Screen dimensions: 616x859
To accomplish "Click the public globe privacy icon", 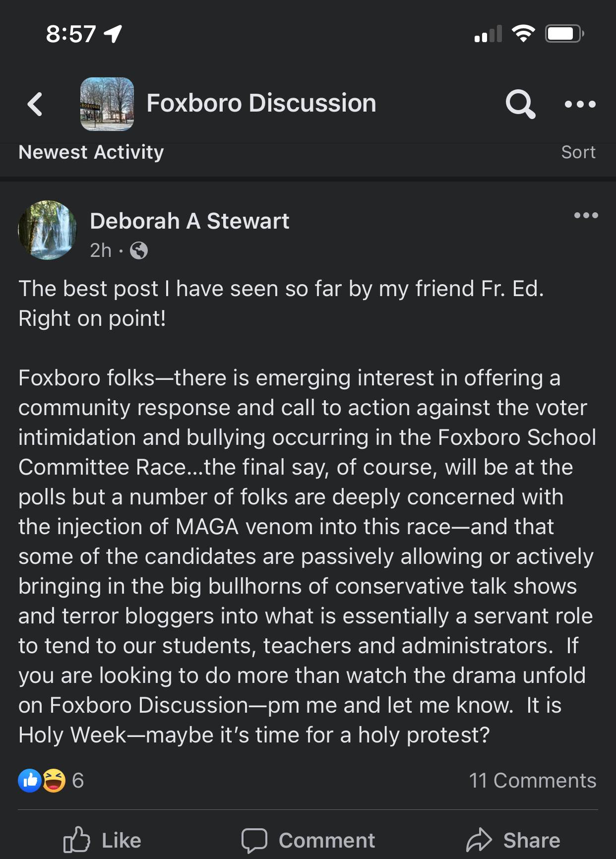I will [139, 250].
